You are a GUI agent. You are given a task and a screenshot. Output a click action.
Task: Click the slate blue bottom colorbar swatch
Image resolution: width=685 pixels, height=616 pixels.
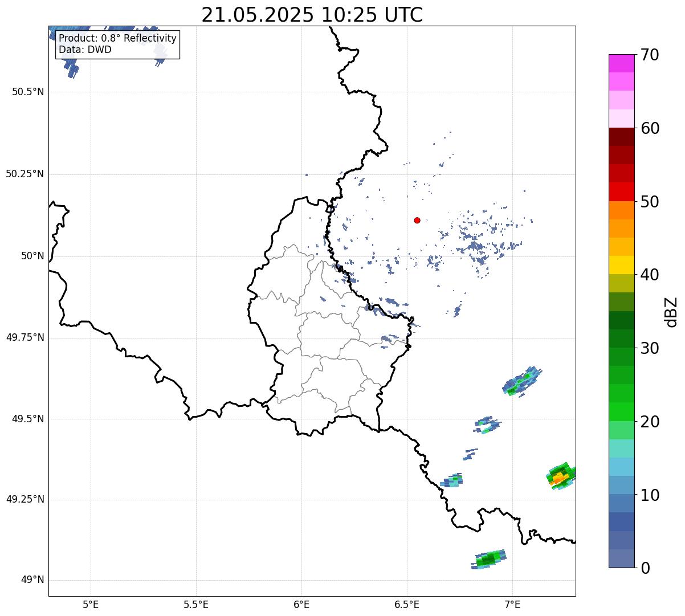[621, 558]
